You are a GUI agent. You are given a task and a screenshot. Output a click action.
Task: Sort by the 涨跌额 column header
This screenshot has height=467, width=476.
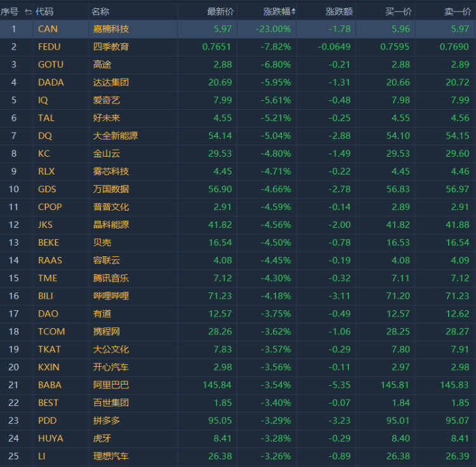click(339, 12)
